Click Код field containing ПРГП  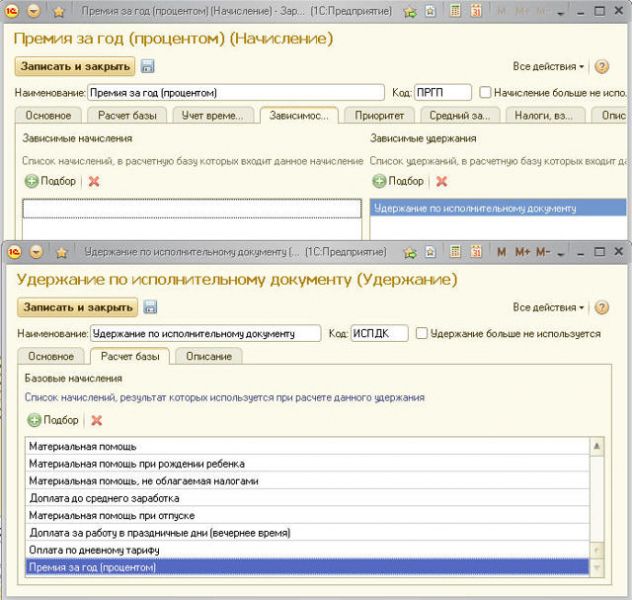[443, 93]
